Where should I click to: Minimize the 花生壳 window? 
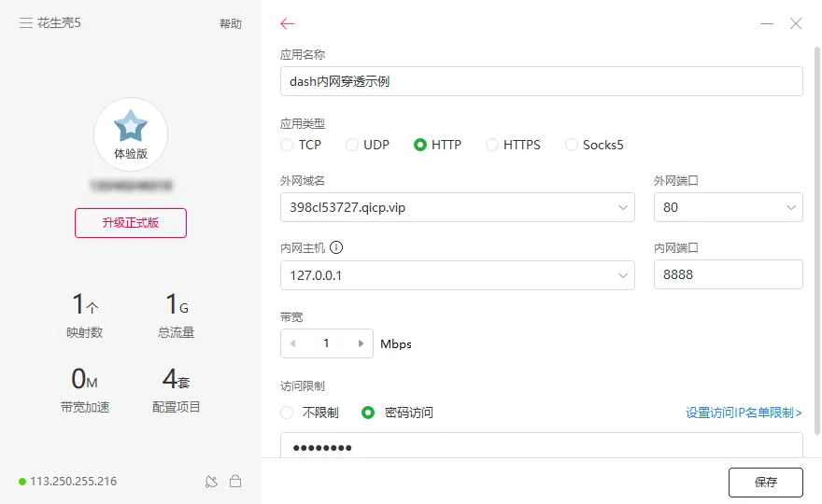767,23
